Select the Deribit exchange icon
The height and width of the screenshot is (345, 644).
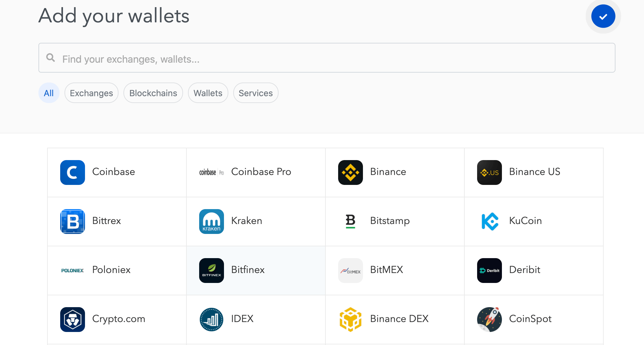[x=489, y=270]
